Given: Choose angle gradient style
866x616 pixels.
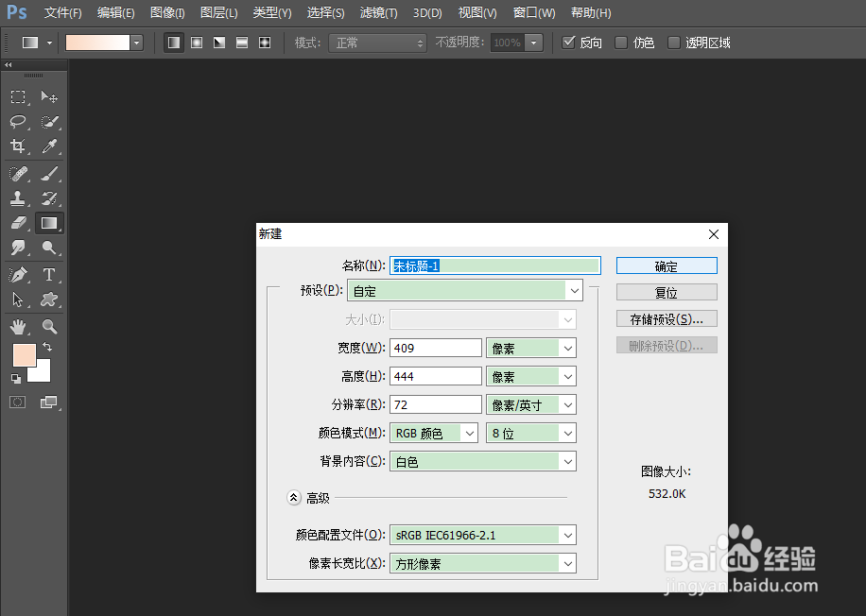Looking at the screenshot, I should tap(219, 43).
